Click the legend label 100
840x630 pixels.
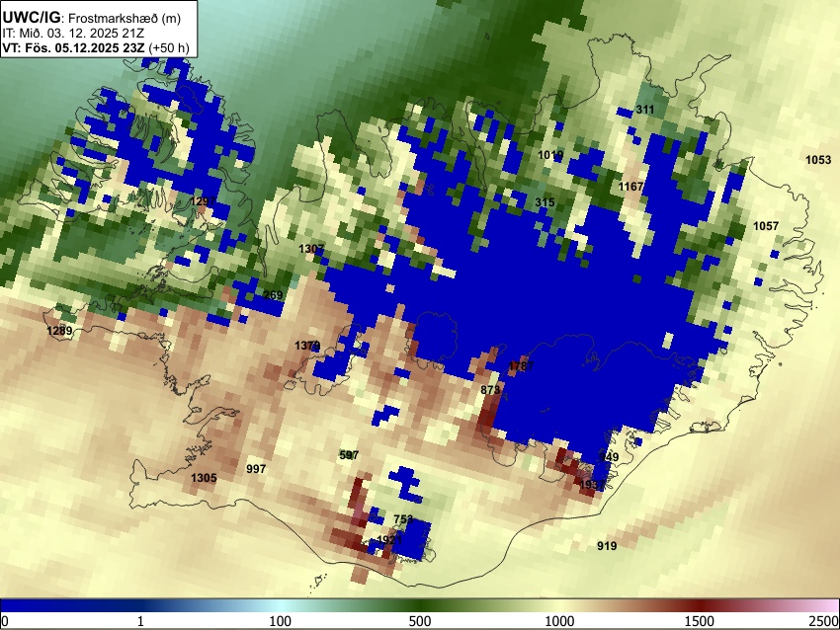click(281, 621)
